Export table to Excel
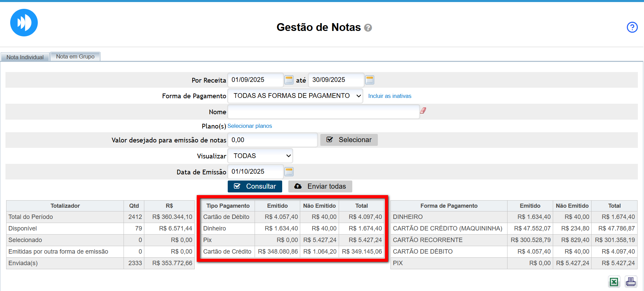Screen dimensions: 644x291 tap(614, 282)
